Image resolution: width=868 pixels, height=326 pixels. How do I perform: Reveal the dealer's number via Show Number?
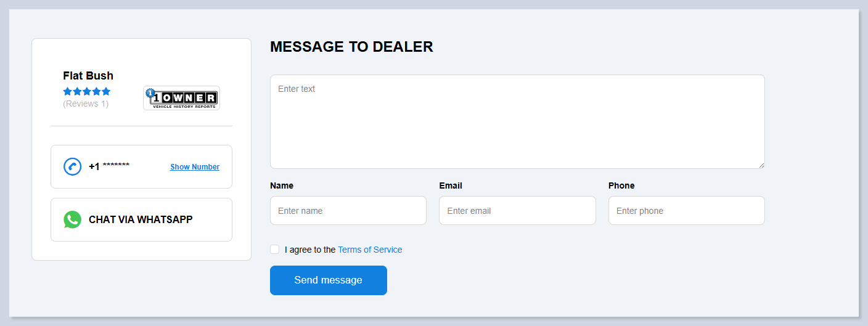pyautogui.click(x=195, y=167)
